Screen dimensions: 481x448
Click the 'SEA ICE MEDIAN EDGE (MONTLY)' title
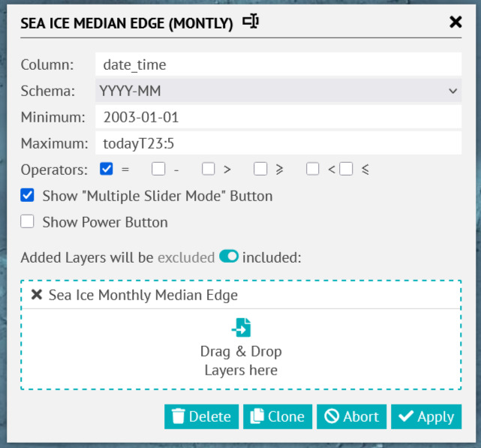(127, 23)
